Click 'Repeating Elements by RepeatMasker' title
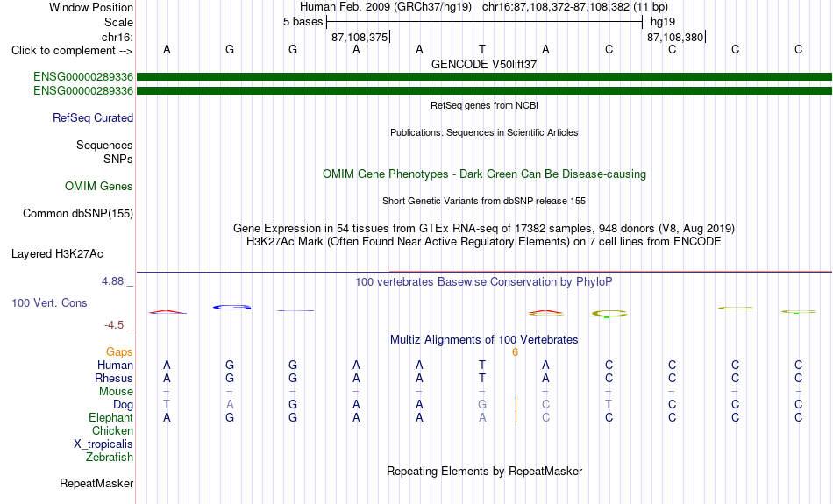 tap(484, 471)
